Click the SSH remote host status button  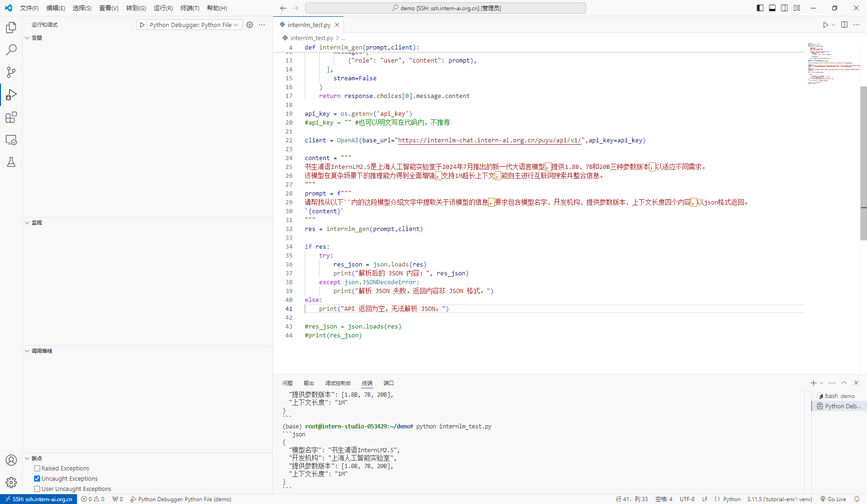39,499
